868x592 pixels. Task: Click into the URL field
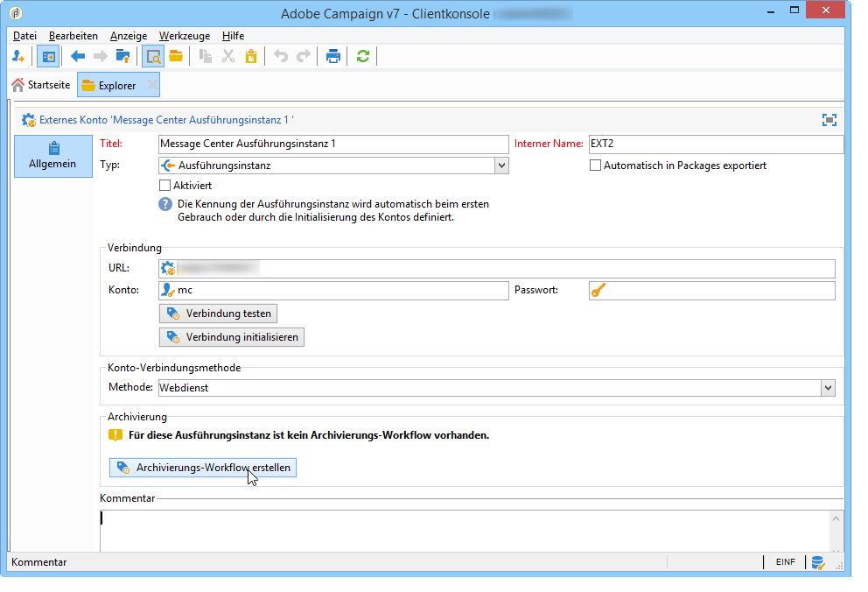496,269
